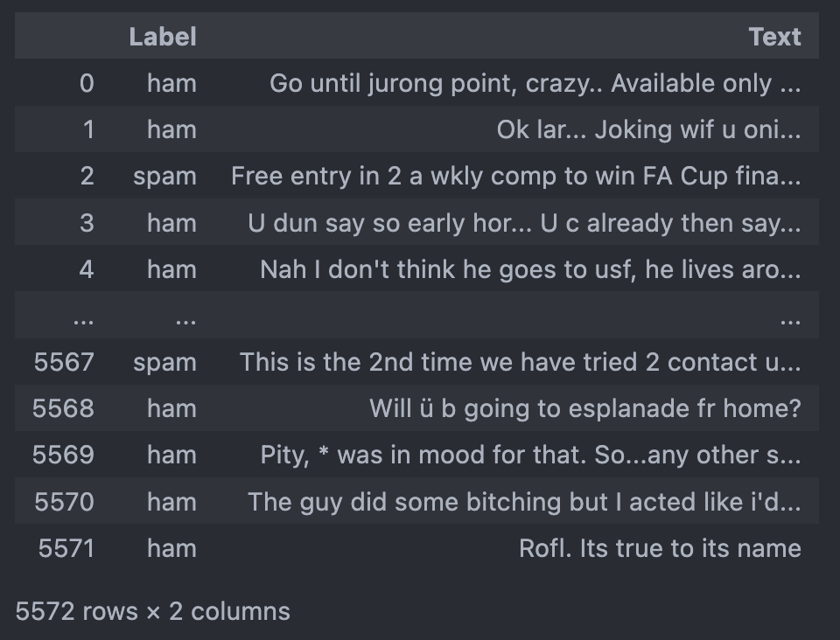Click the Label column header
Viewport: 840px width, 640px height.
tap(163, 37)
